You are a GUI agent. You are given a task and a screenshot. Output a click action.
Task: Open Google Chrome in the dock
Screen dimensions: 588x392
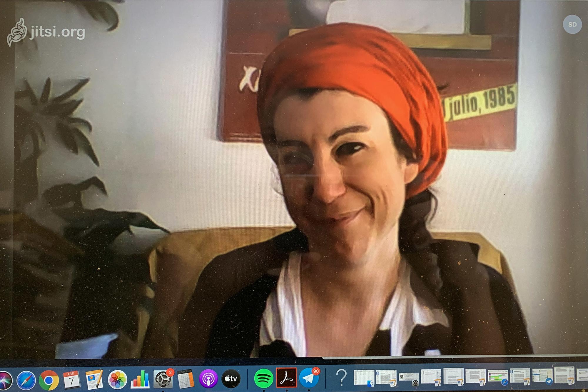[x=49, y=379]
